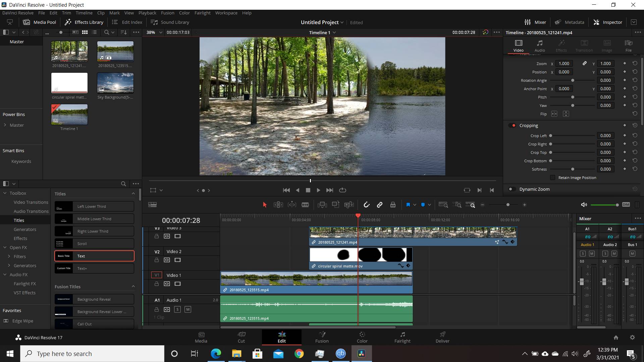Open the Mixer panel button
644x362 pixels.
point(535,22)
